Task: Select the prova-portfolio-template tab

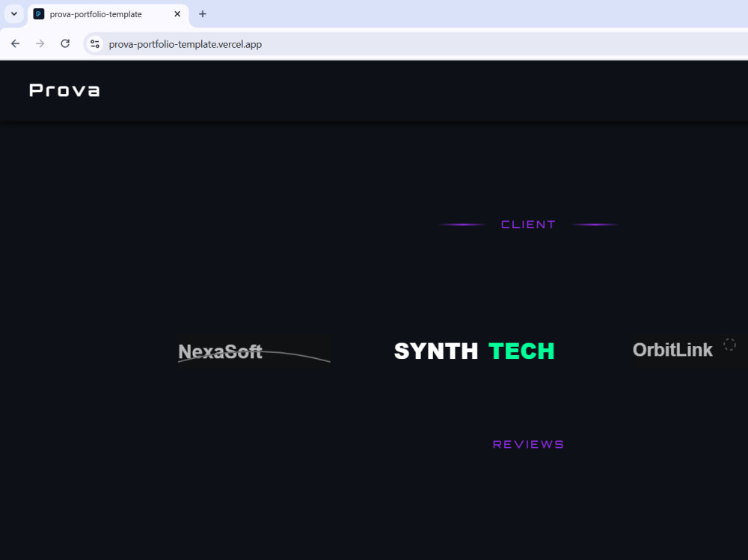Action: coord(108,14)
